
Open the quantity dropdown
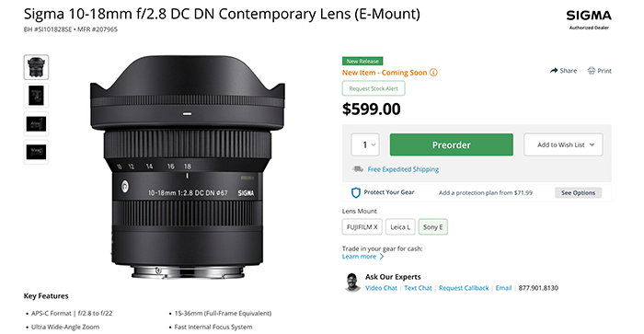point(364,144)
